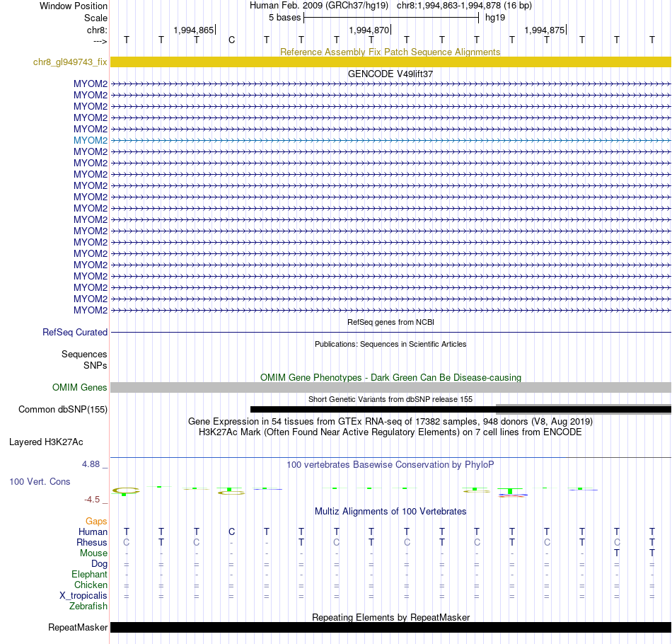The image size is (672, 644).
Task: Click the RefSeq Curated track label
Action: (x=75, y=333)
